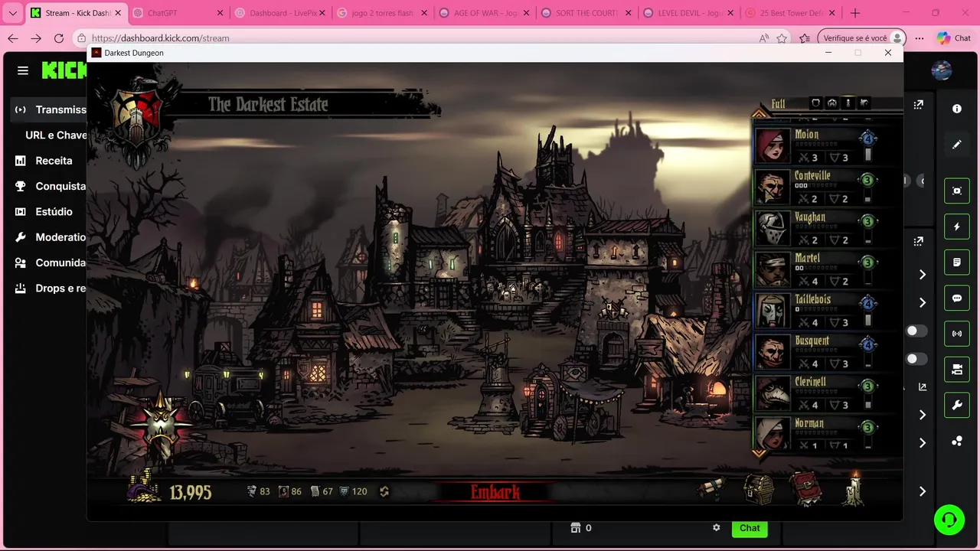Expand the first chevron row in the Kick panel
This screenshot has height=551, width=980.
click(923, 275)
